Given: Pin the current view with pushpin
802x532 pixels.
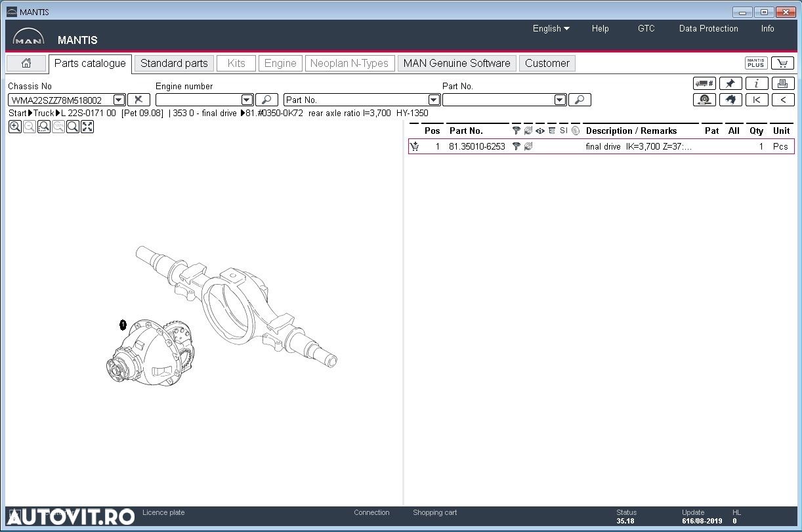Looking at the screenshot, I should [730, 83].
